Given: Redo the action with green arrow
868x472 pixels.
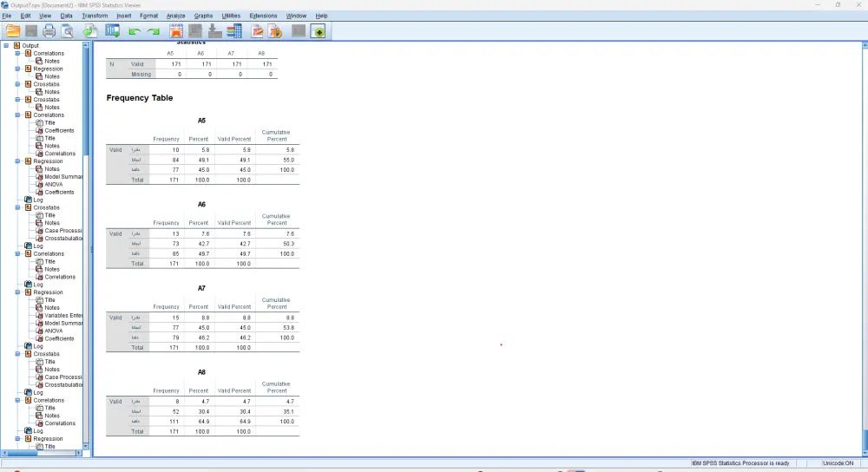Looking at the screenshot, I should click(x=154, y=31).
